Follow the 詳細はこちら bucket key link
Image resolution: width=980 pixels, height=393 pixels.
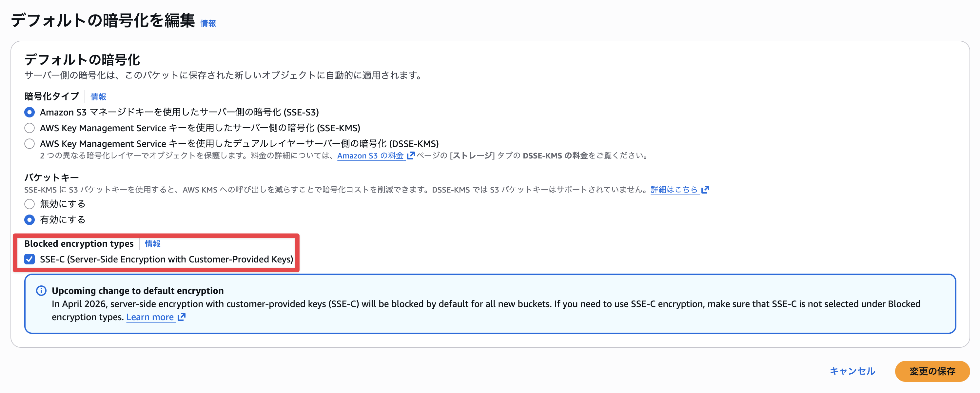coord(674,189)
